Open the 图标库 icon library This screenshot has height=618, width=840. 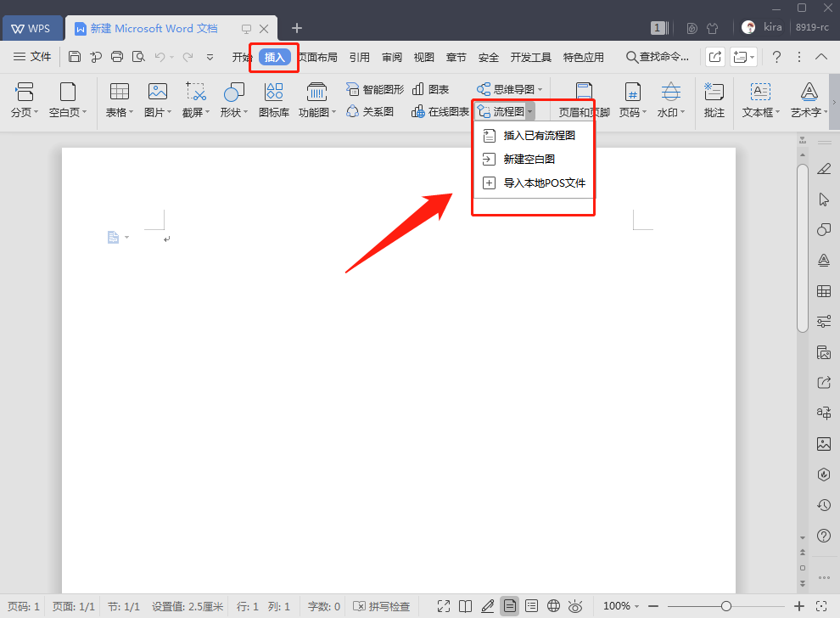pyautogui.click(x=274, y=99)
